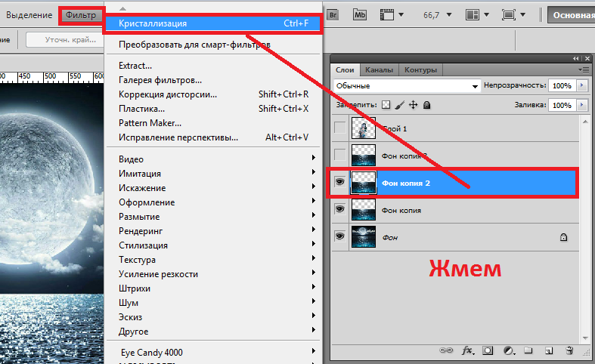Open Bridge with the Br icon
This screenshot has height=364, width=595.
(x=333, y=14)
